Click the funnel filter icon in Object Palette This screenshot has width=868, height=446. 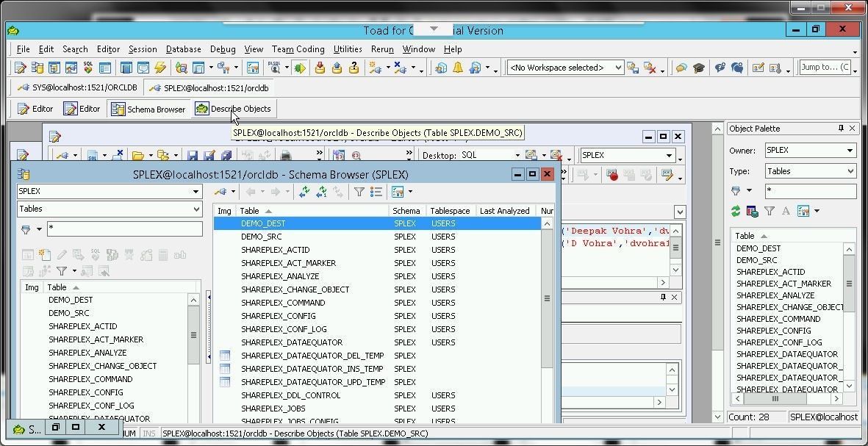point(770,211)
